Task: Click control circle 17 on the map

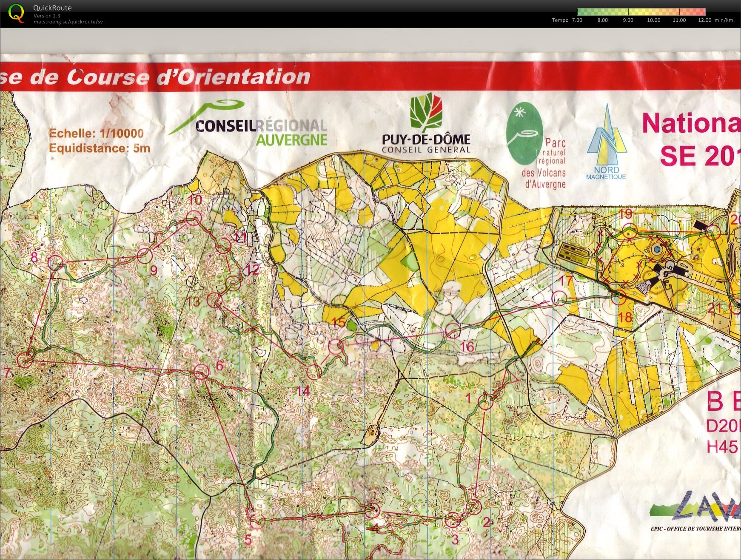Action: tap(559, 298)
